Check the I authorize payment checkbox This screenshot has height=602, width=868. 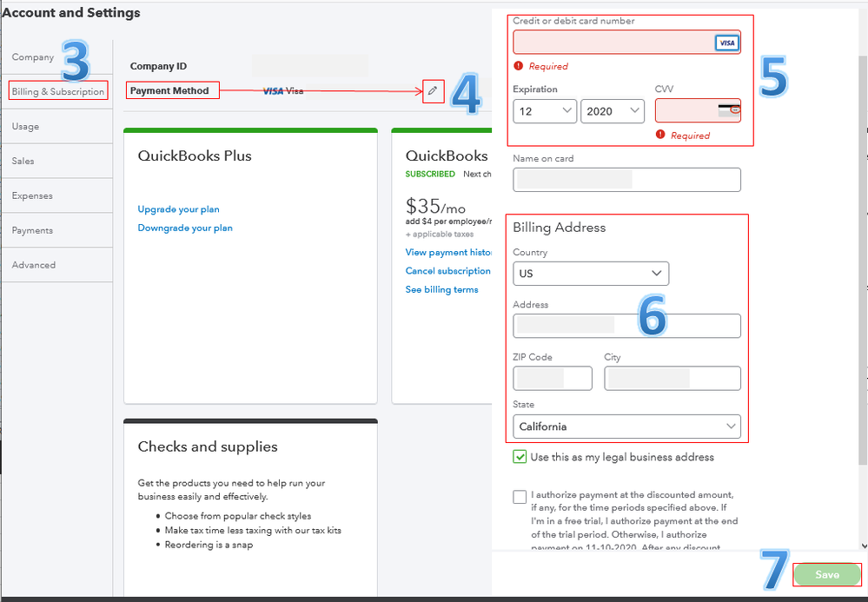(x=520, y=497)
